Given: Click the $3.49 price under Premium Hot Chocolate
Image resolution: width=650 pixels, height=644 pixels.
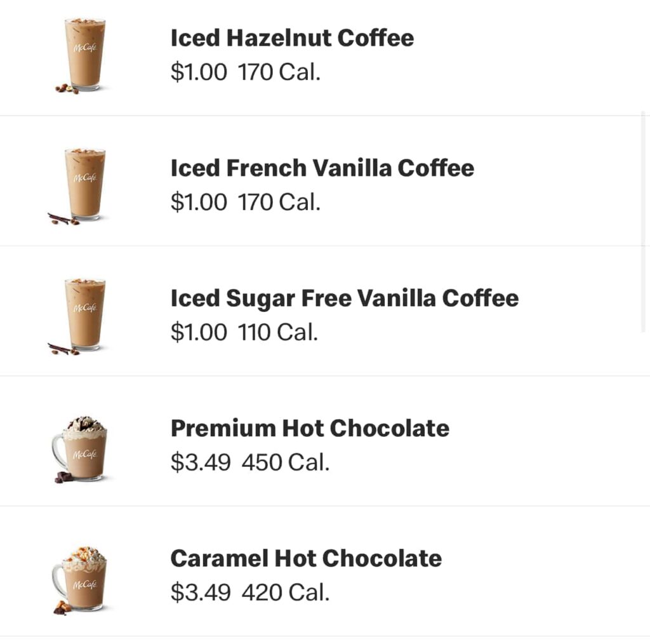Looking at the screenshot, I should [x=201, y=462].
